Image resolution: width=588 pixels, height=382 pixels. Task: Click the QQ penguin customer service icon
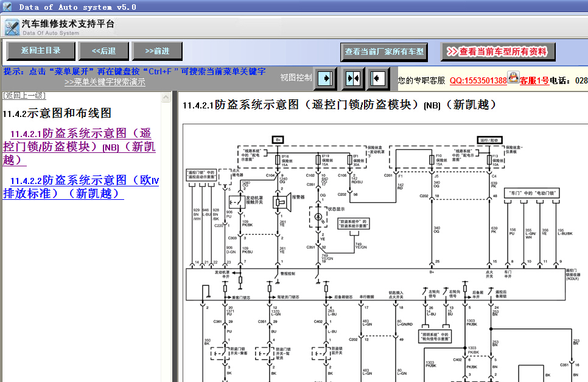[x=513, y=77]
